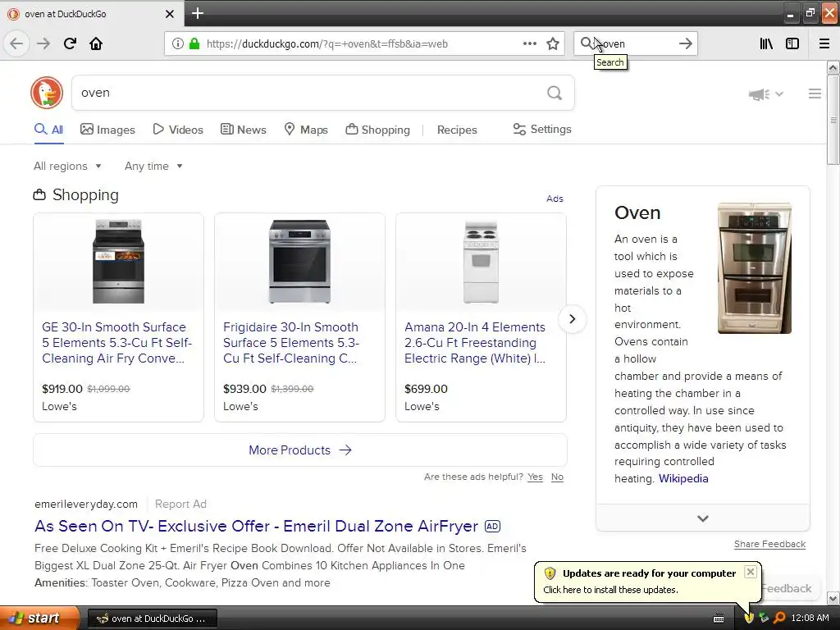
Task: Click the More Products button
Action: (300, 450)
